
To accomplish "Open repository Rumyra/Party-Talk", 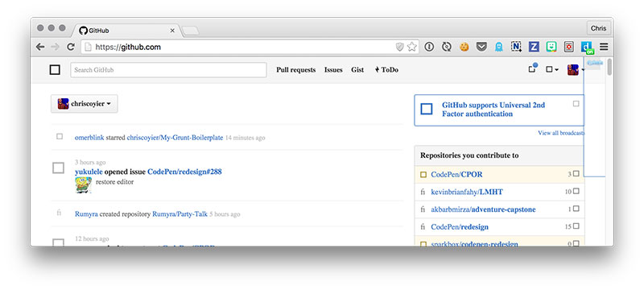I will (180, 214).
